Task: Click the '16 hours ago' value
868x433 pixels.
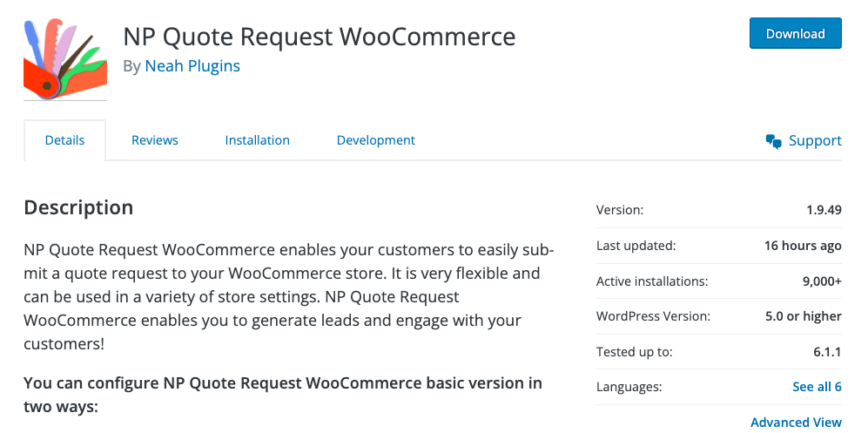Action: point(803,246)
